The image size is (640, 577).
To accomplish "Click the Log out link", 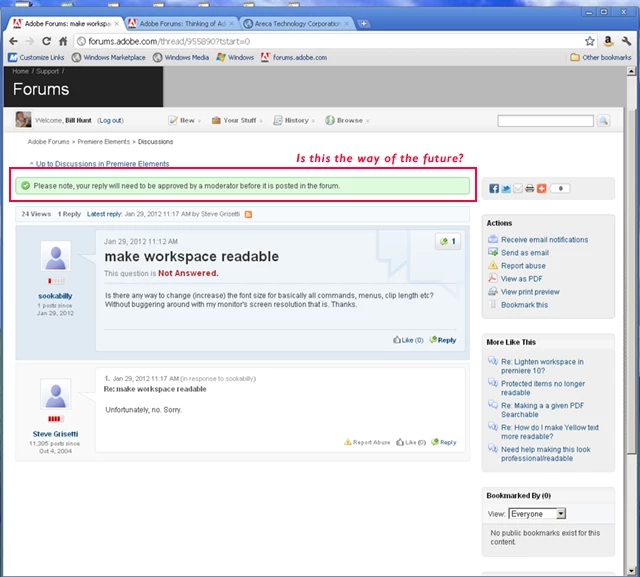I will (110, 120).
